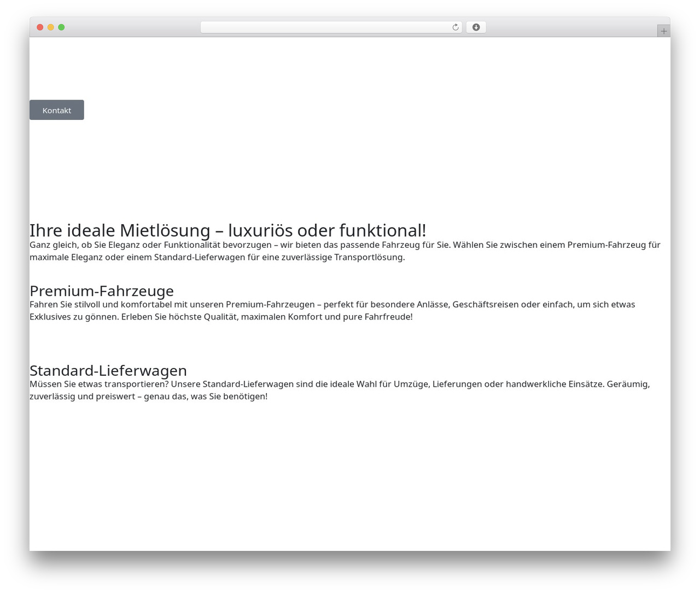Click paragraph starting "Ganz gleich, ob Sie Eleganz"
The width and height of the screenshot is (700, 593).
[345, 251]
